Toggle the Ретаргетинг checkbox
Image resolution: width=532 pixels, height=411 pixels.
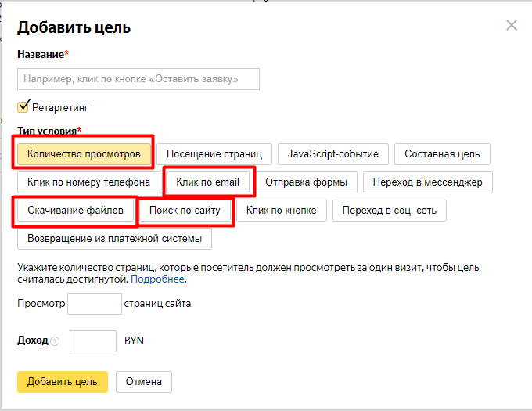pos(23,106)
